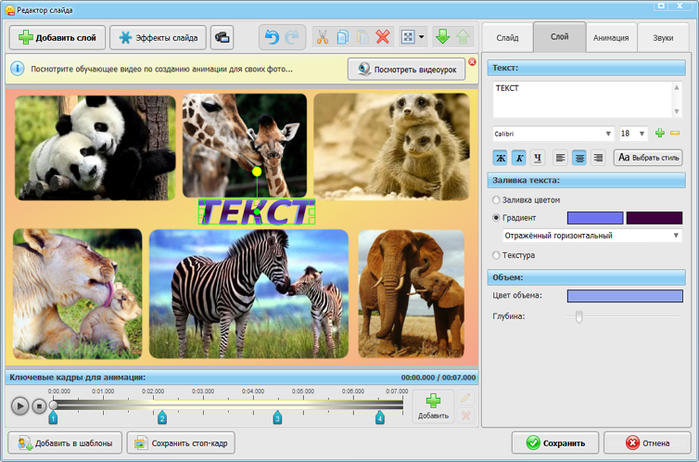Align text to the left

tap(560, 157)
